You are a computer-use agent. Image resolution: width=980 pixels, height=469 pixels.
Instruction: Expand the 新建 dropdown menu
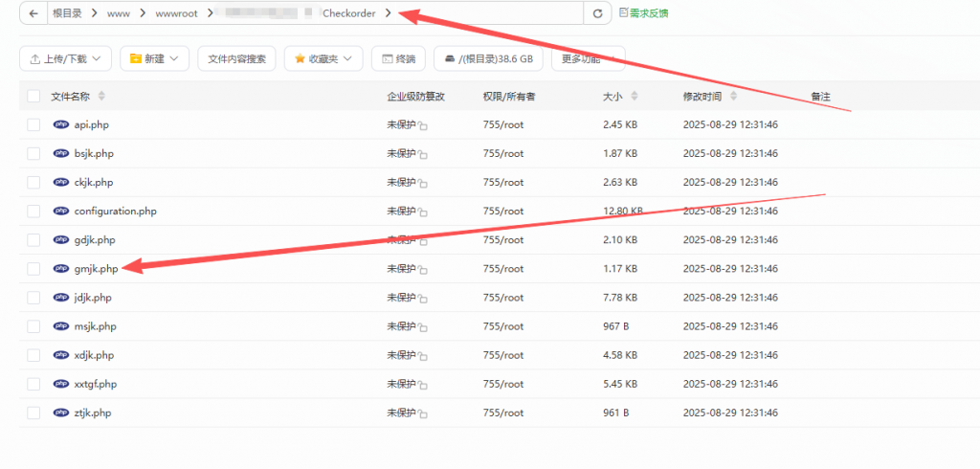(154, 58)
